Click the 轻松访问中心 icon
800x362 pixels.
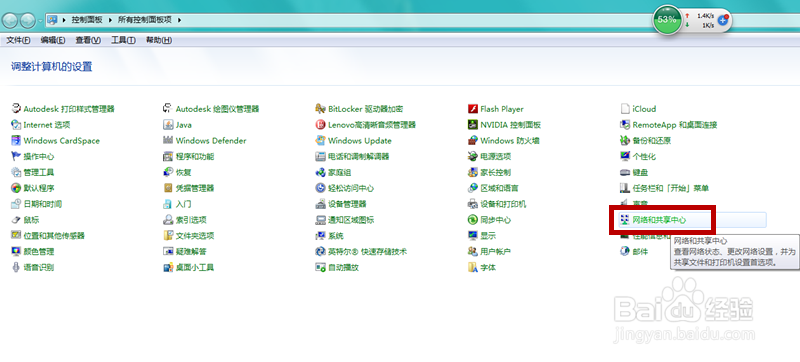[x=320, y=188]
